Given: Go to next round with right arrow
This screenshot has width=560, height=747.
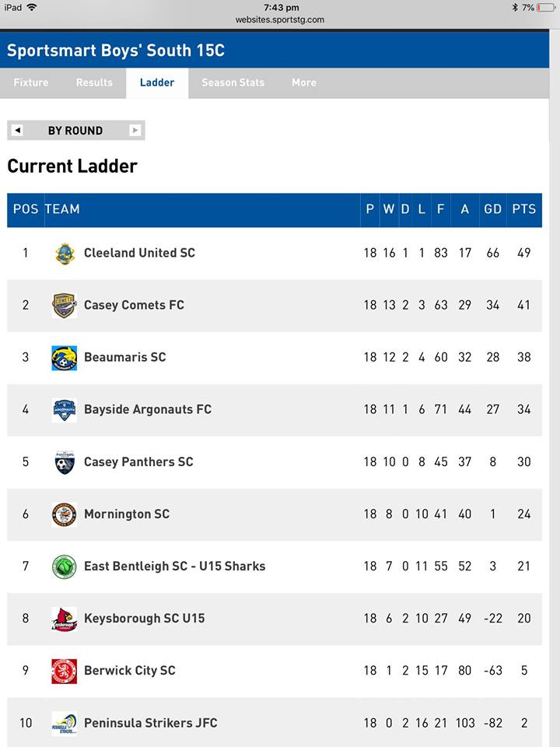Looking at the screenshot, I should click(135, 130).
